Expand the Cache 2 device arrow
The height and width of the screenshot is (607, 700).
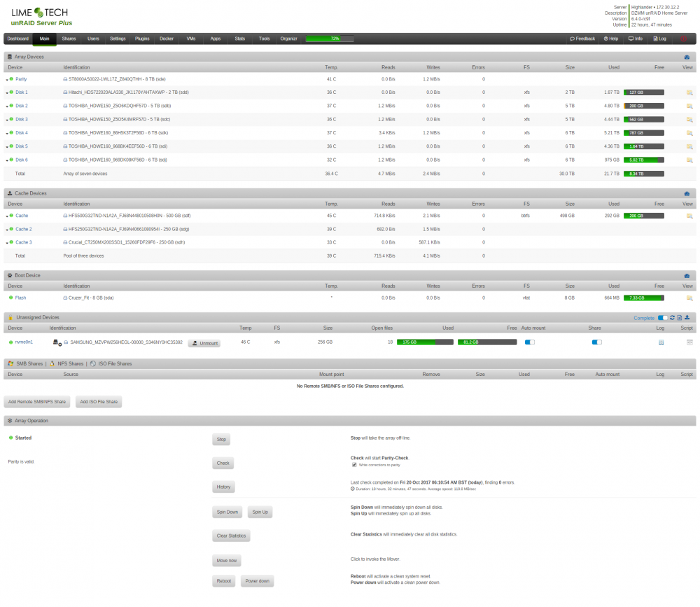(x=7, y=230)
